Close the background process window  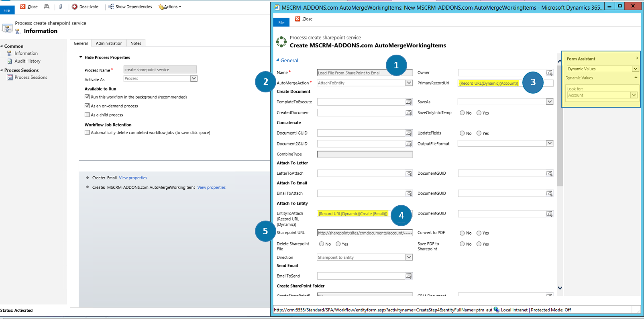tap(29, 6)
